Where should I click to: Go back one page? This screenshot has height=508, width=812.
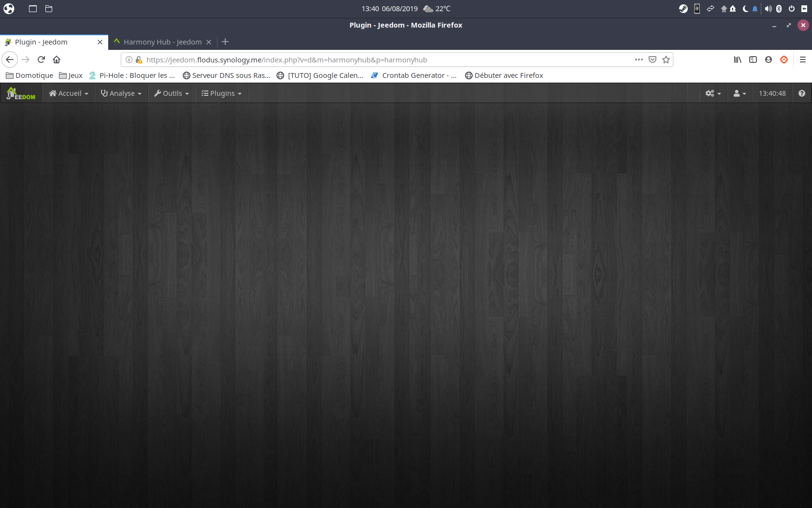10,60
